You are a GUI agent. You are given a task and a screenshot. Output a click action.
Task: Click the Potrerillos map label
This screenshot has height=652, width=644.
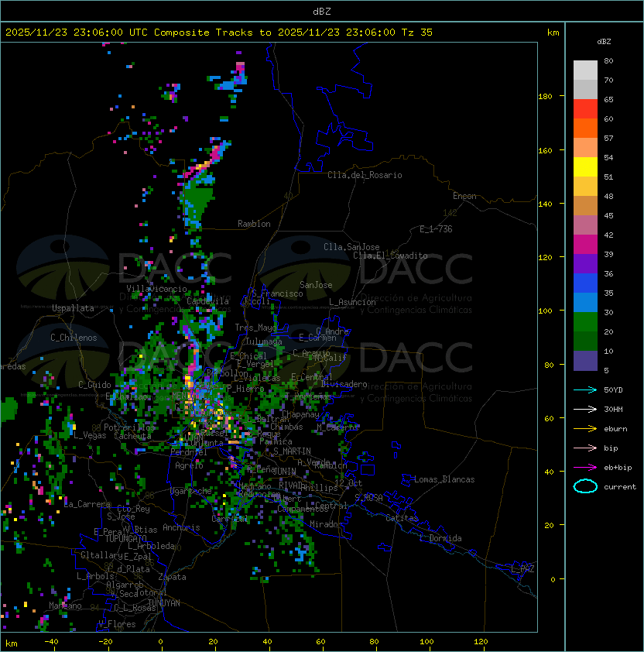coord(129,427)
